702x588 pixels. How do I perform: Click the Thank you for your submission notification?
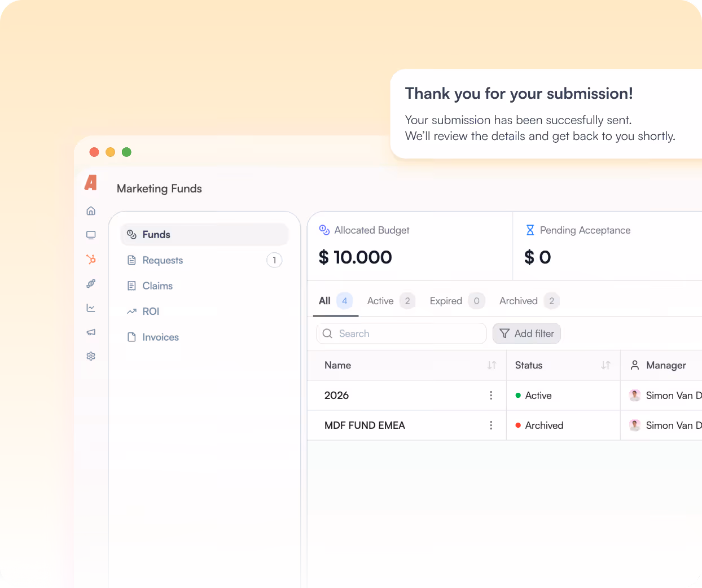[x=546, y=114]
